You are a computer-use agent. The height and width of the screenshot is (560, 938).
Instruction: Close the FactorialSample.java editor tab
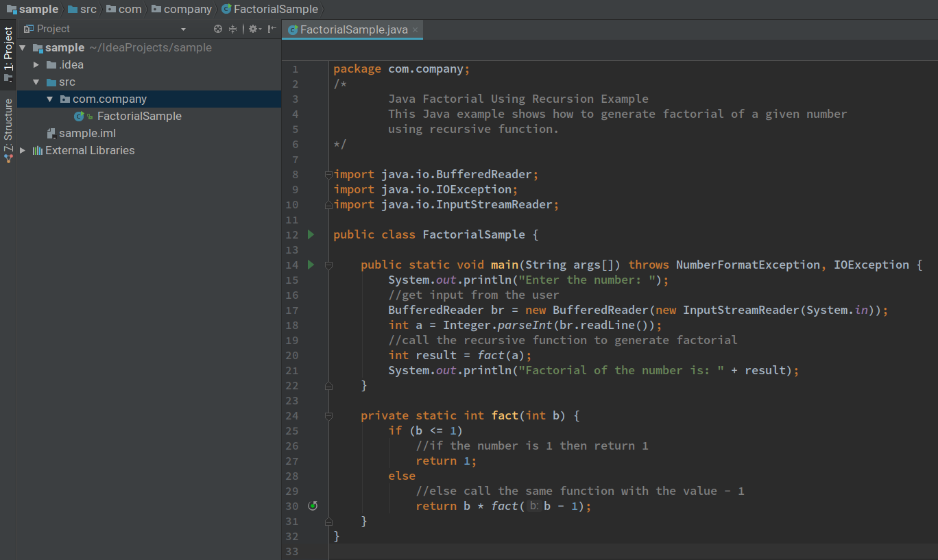(415, 29)
